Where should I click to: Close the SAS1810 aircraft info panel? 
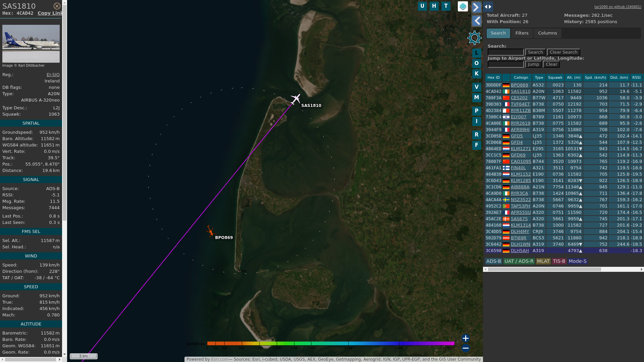pos(57,6)
